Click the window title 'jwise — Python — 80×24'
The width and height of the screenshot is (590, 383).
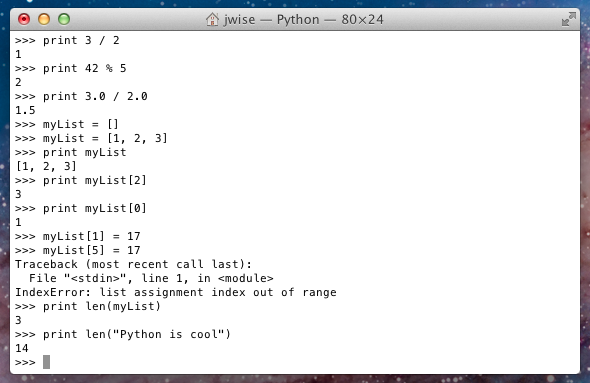point(304,19)
